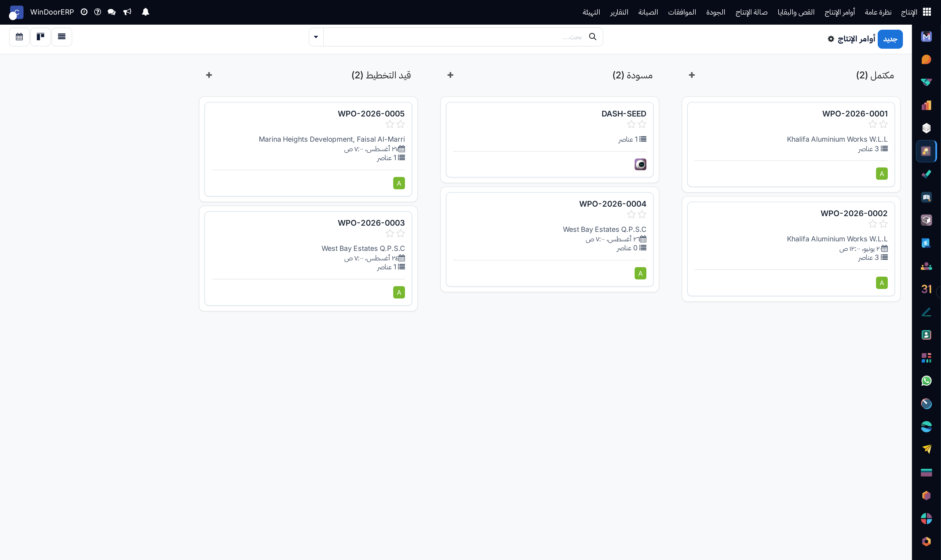Open the clock activities icon
Screen dimensions: 941x560
pyautogui.click(x=84, y=12)
